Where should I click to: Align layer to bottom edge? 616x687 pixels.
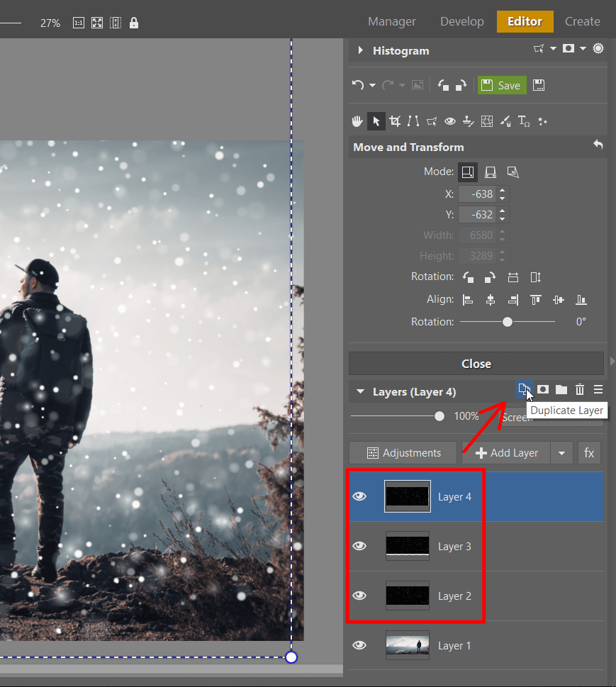coord(581,300)
